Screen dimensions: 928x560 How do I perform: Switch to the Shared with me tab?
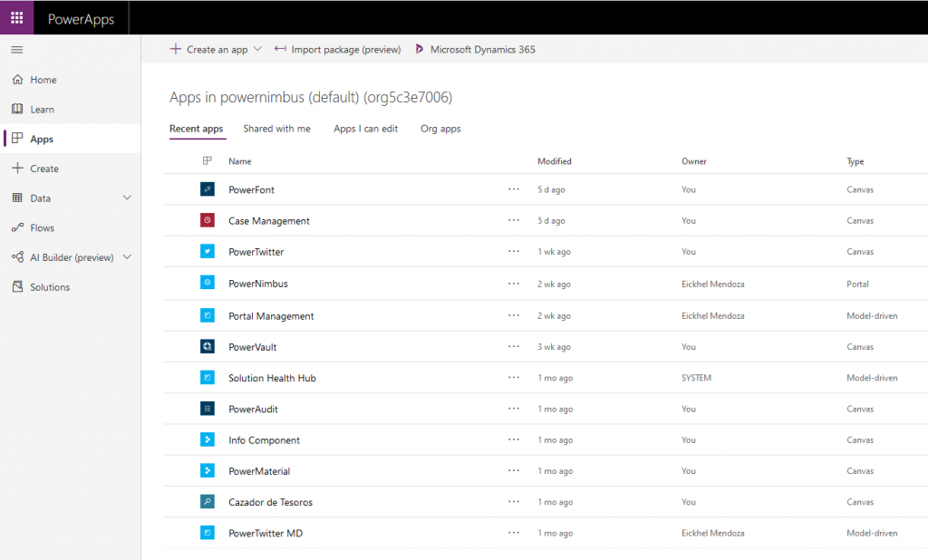click(x=276, y=129)
